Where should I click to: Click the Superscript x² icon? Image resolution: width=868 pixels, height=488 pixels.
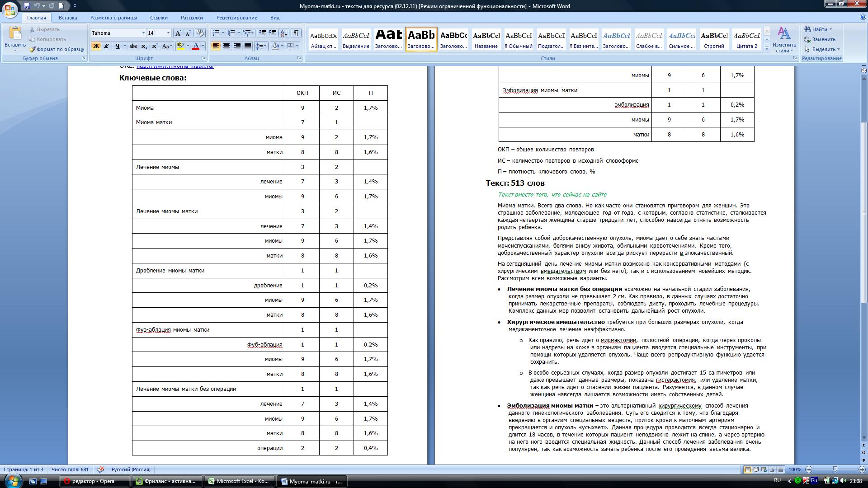coord(155,46)
